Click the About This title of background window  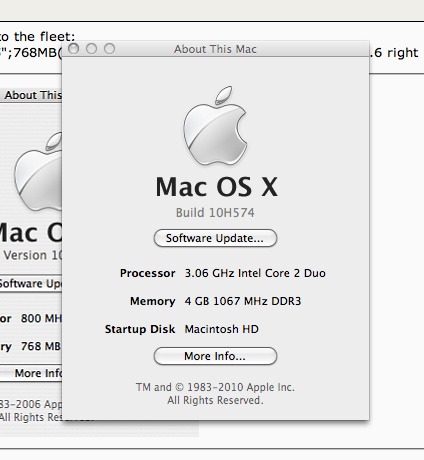(33, 95)
